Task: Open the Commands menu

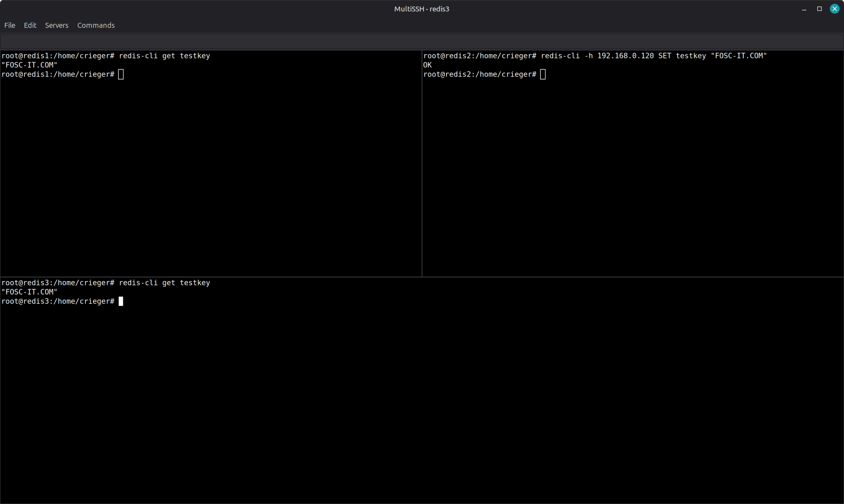Action: click(x=96, y=25)
